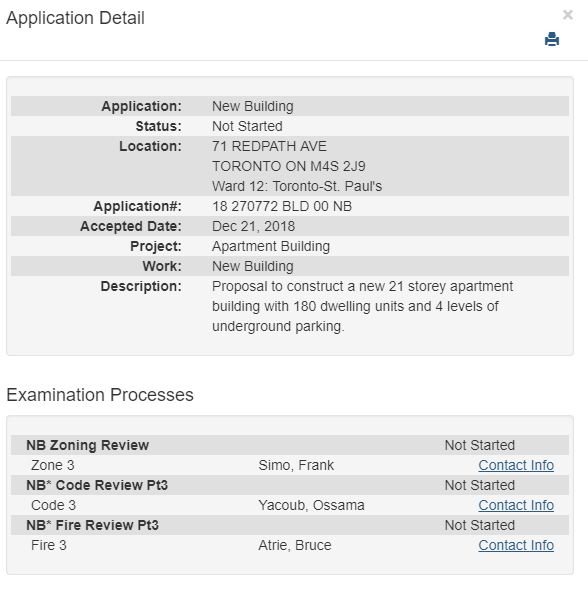Image resolution: width=588 pixels, height=600 pixels.
Task: Click the print icon
Action: click(x=552, y=39)
